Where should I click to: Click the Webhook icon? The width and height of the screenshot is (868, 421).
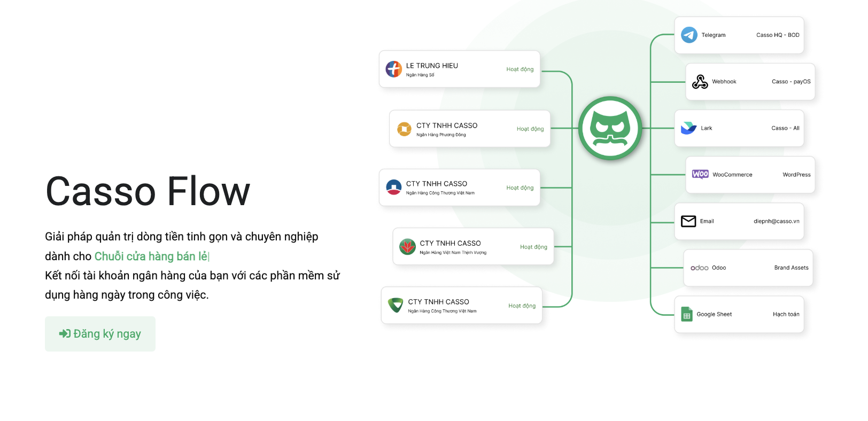700,82
